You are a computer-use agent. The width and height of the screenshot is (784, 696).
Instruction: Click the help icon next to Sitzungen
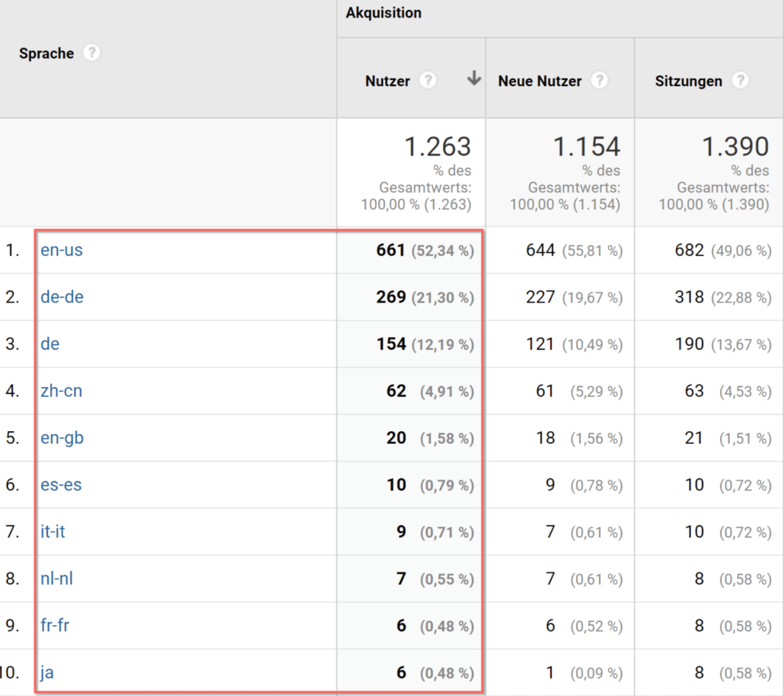click(x=741, y=80)
